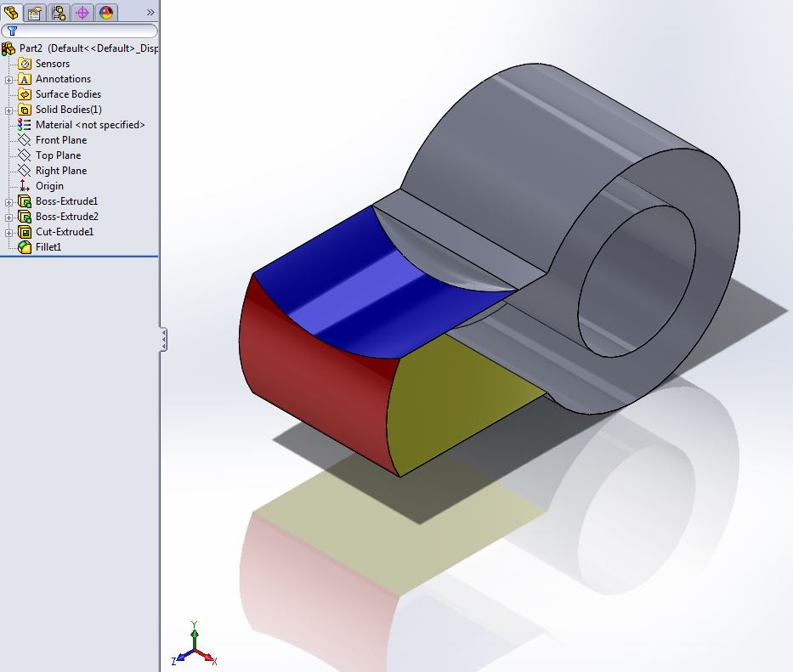Click the filter funnel icon
This screenshot has height=672, width=793.
(12, 31)
